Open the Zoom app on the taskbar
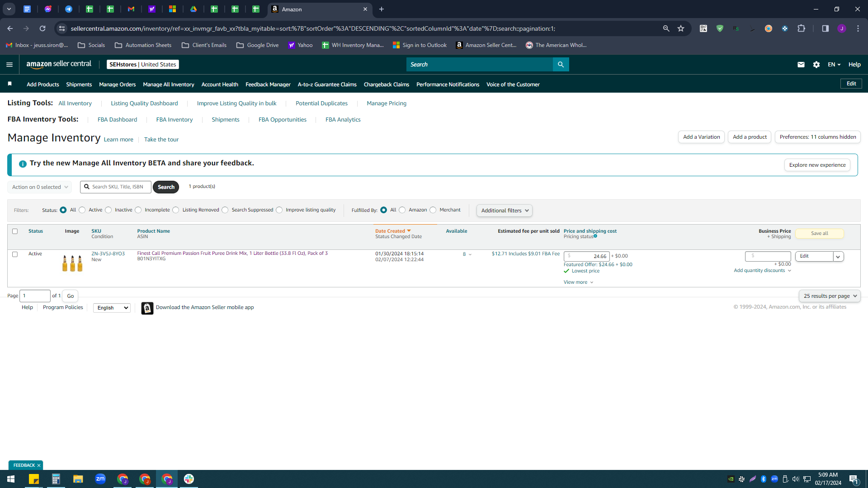The width and height of the screenshot is (868, 488). (x=100, y=479)
